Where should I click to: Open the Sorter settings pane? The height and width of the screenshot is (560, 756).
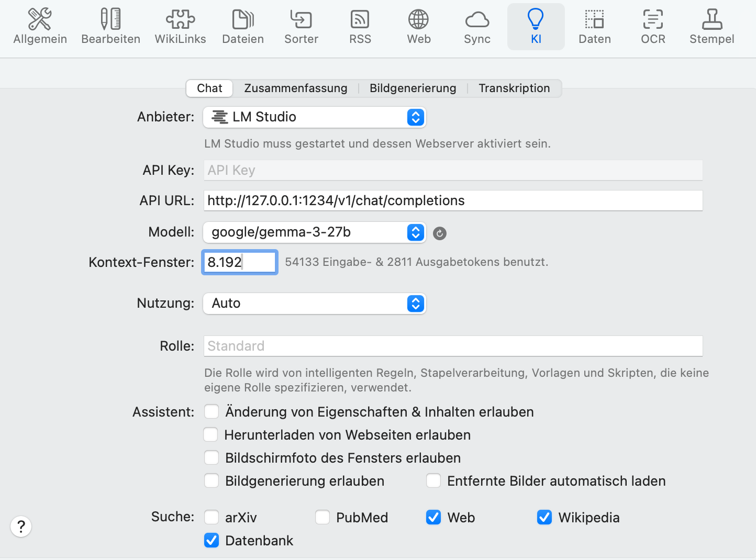301,27
